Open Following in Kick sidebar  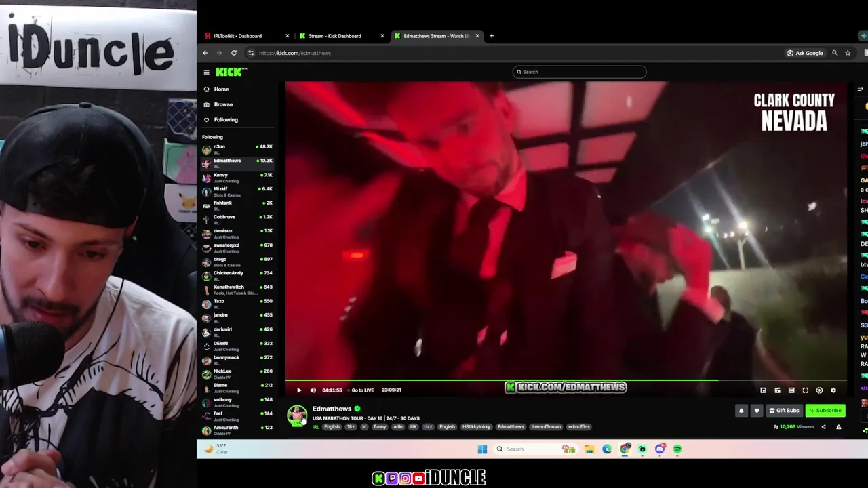[x=226, y=120]
